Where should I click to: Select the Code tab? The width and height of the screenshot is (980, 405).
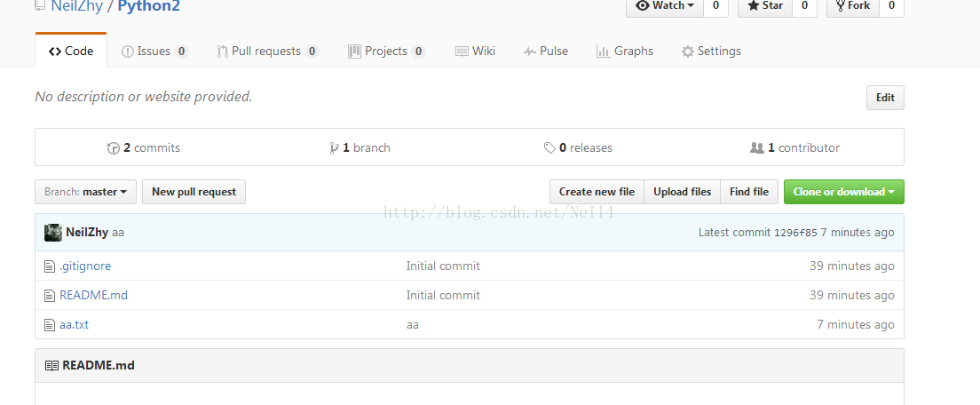click(x=71, y=51)
